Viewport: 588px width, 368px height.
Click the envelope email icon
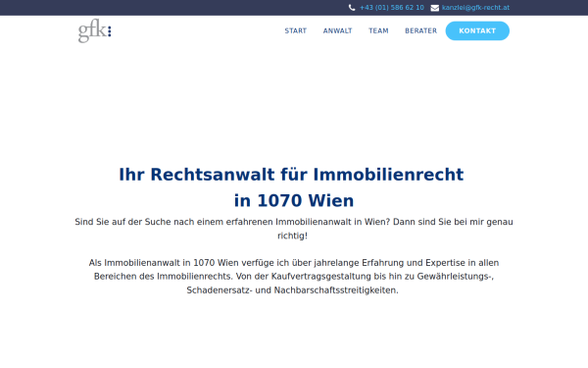[x=434, y=8]
